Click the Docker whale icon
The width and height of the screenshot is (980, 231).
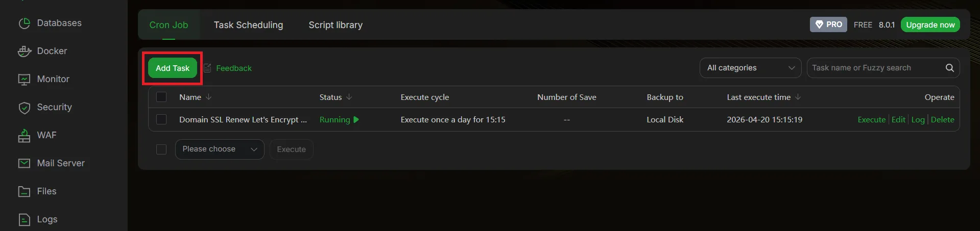[x=24, y=52]
